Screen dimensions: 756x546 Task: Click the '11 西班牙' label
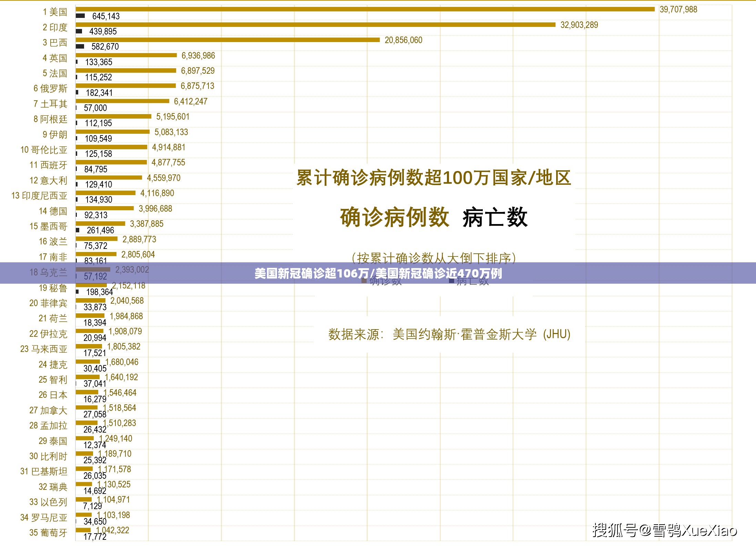pyautogui.click(x=48, y=165)
